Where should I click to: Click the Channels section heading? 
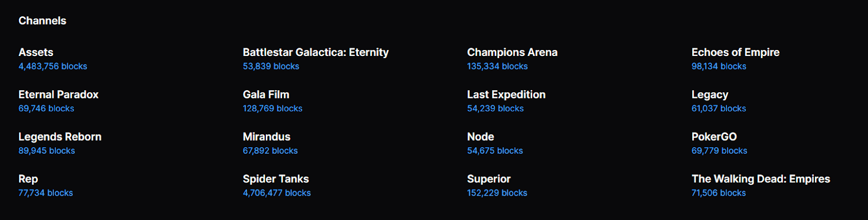(42, 21)
